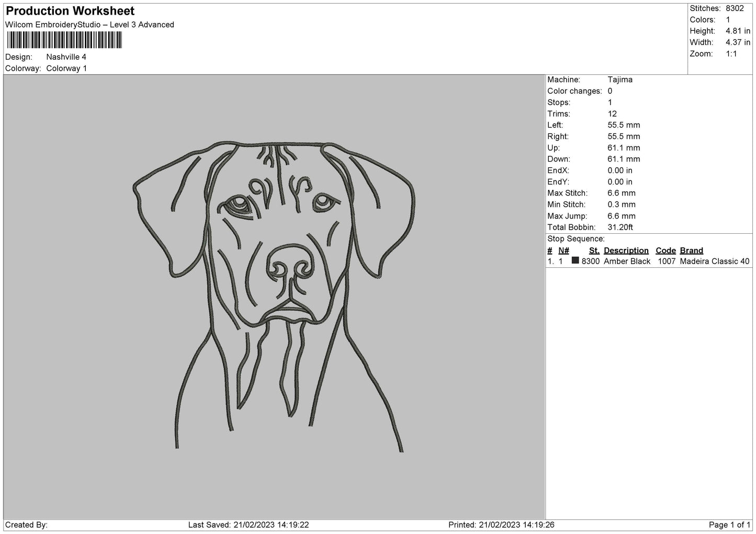Screen dimensions: 756x534
Task: Click the Up value 61.1 mm
Action: (x=624, y=148)
